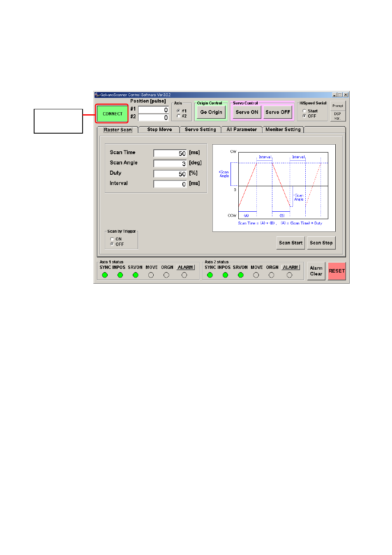Click Axis 1 MOVE status indicator
Image resolution: width=392 pixels, height=555 pixels.
coord(151,275)
